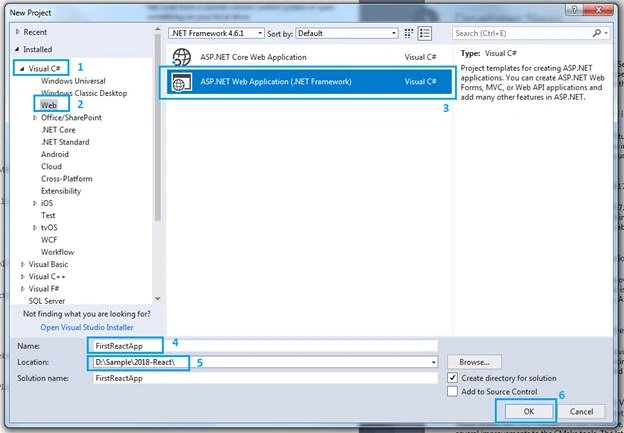
Task: Open search options dropdown arrow
Action: pyautogui.click(x=606, y=33)
